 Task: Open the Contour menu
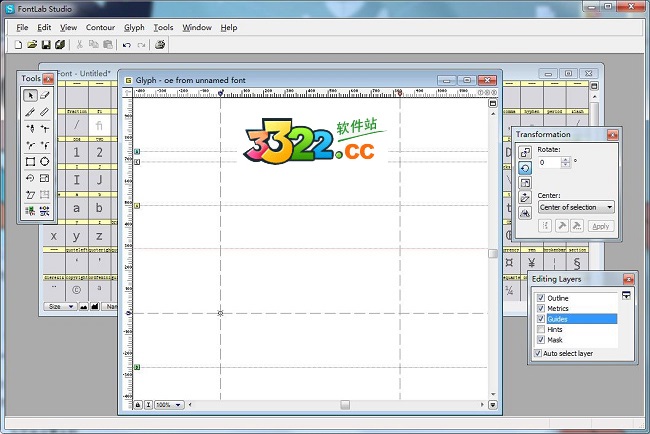point(100,28)
